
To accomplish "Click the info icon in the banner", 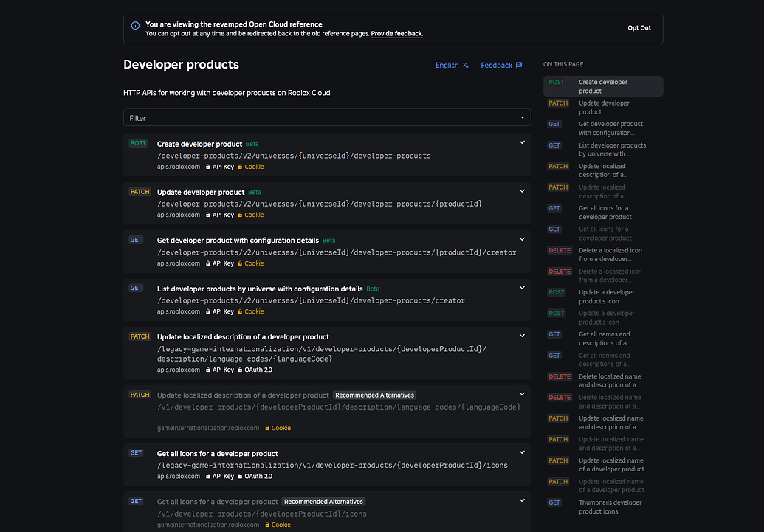I will tap(136, 25).
